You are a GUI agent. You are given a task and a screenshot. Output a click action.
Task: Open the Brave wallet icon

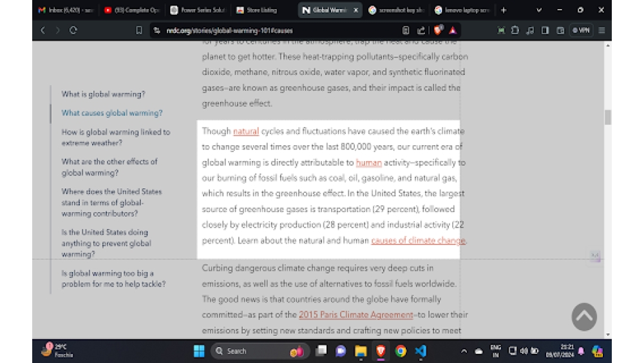tap(560, 30)
